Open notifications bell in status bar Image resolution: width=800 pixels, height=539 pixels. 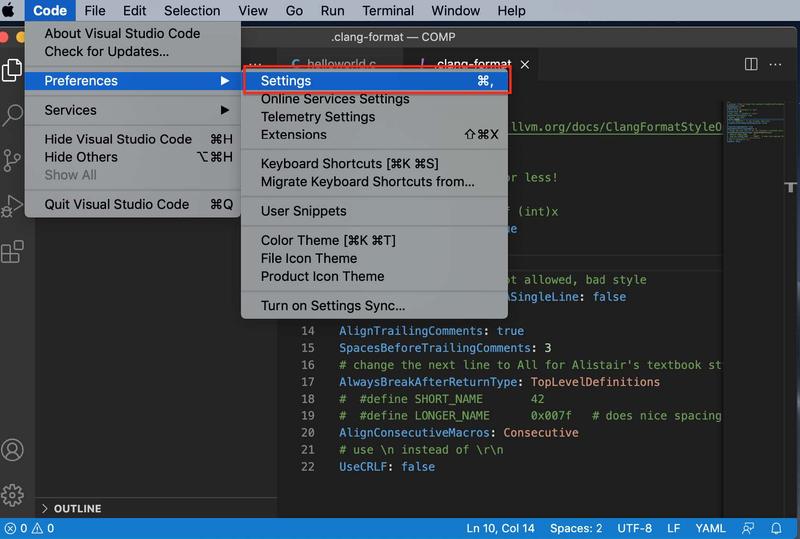coord(776,528)
